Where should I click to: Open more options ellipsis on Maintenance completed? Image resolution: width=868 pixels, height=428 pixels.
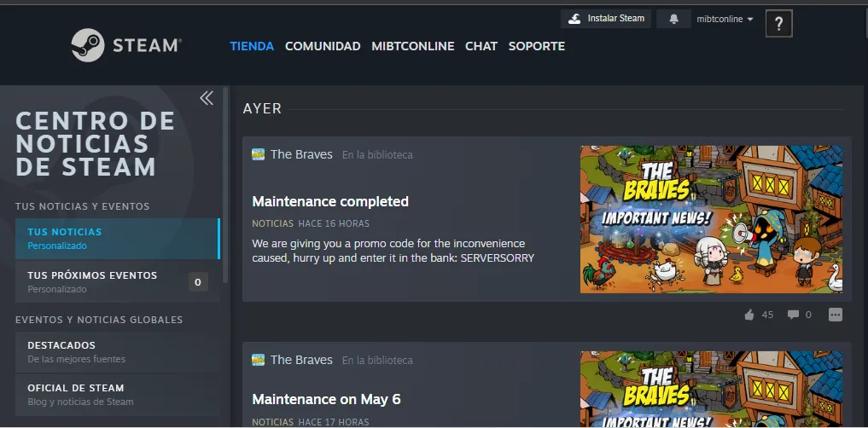coord(836,315)
